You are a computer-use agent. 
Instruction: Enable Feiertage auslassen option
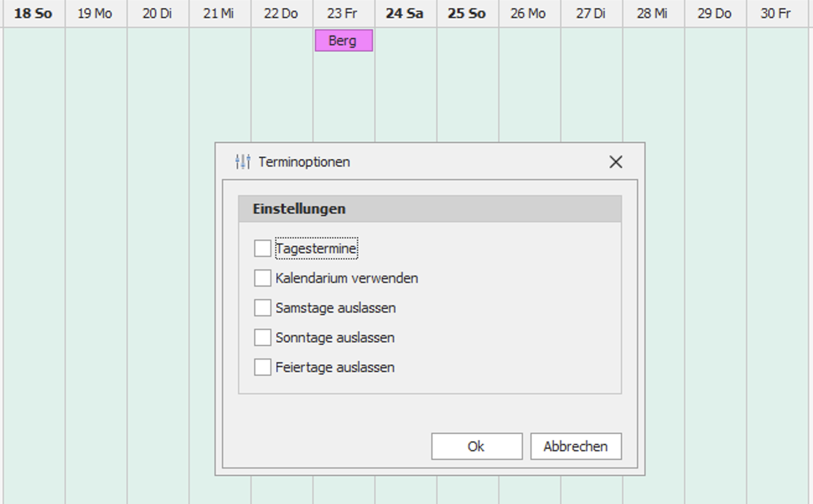click(x=261, y=367)
